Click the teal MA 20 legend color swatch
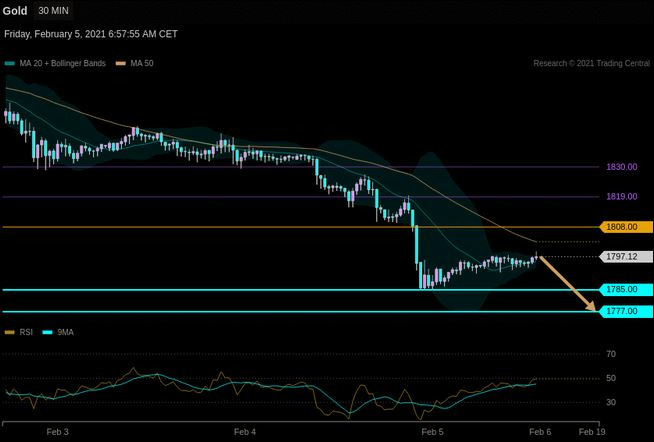Viewport: 654px width, 442px height. [10, 64]
